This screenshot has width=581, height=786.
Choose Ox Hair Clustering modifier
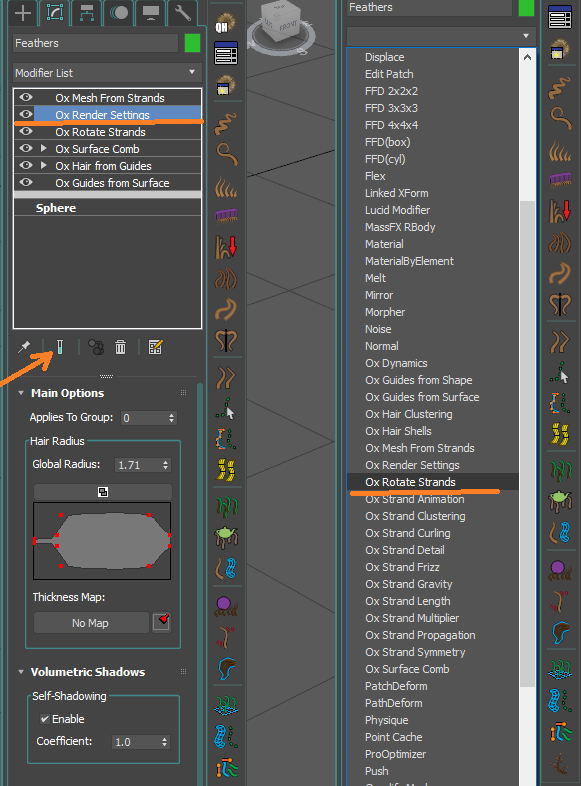(x=409, y=414)
